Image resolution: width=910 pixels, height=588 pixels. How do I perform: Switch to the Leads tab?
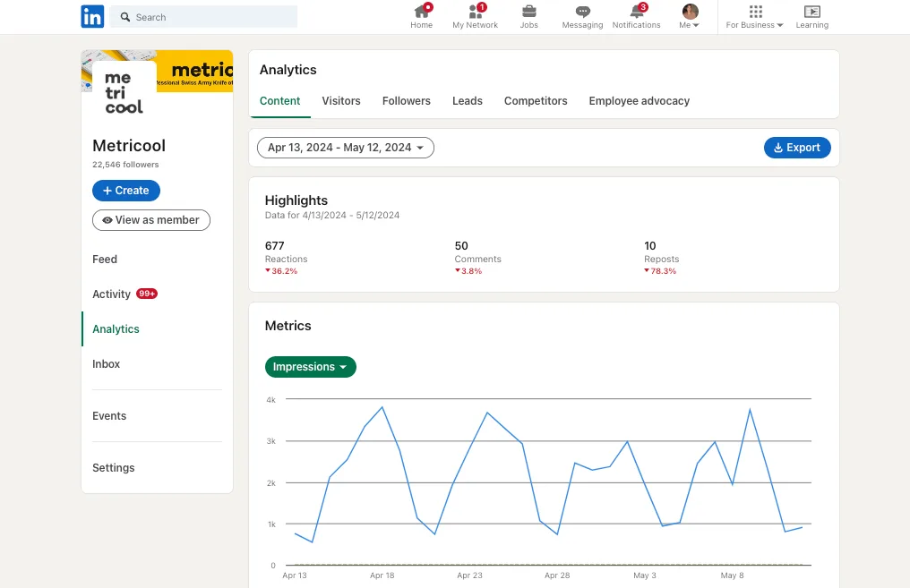click(468, 101)
